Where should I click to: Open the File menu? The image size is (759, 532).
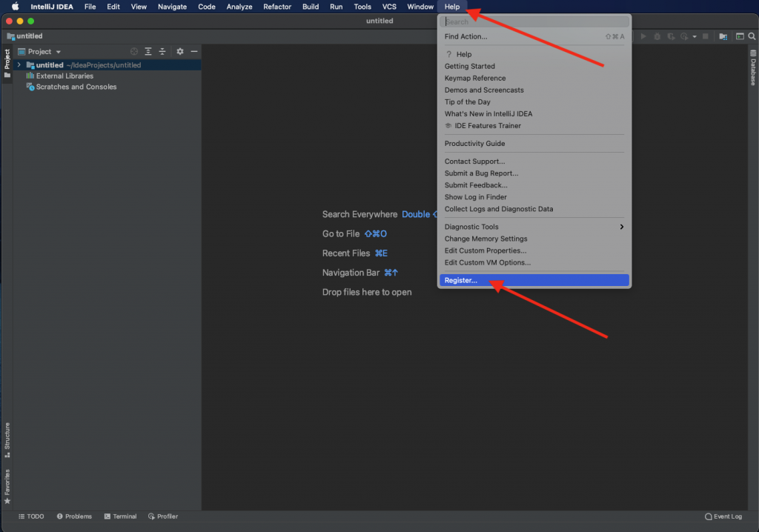[x=90, y=7]
